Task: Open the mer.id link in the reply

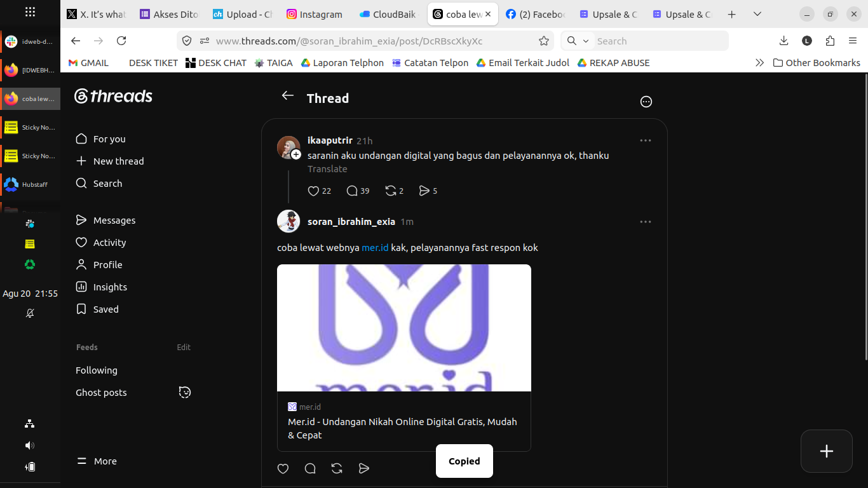Action: click(x=375, y=248)
